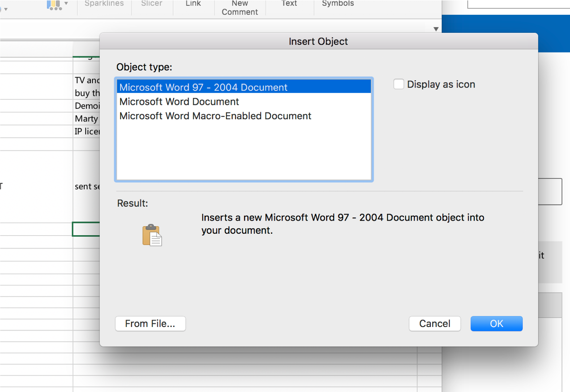Screen dimensions: 570x392
Task: Select Microsoft Word Macro-Enabled Document
Action: [244, 116]
